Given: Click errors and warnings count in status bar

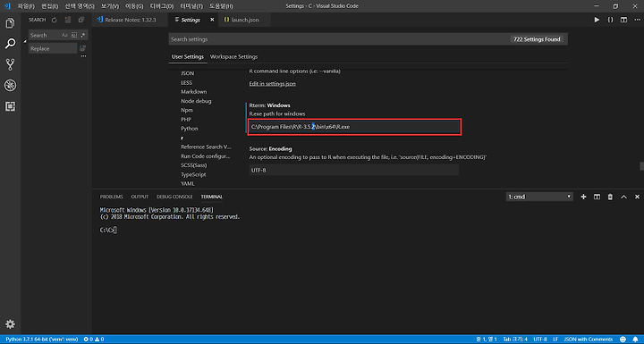Looking at the screenshot, I should click(x=94, y=339).
